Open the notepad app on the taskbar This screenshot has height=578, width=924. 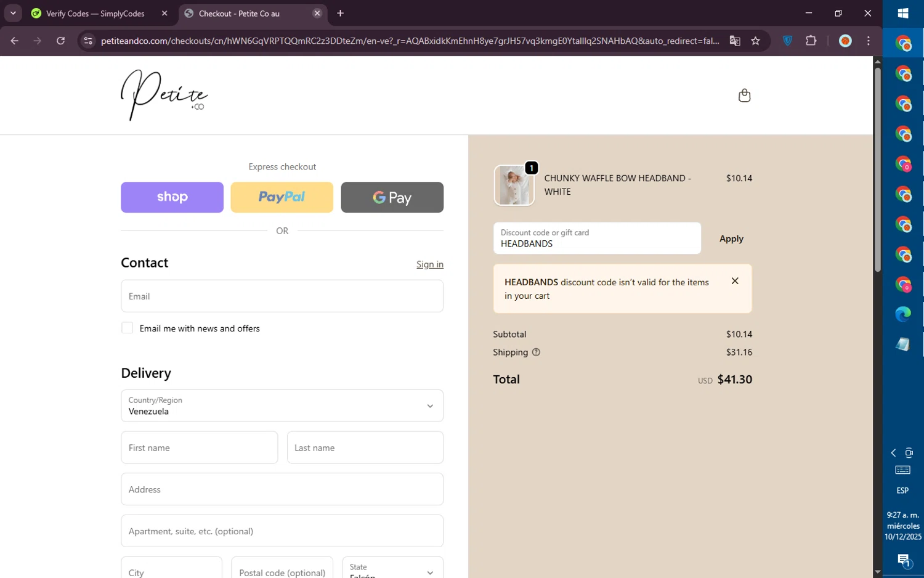pyautogui.click(x=903, y=344)
